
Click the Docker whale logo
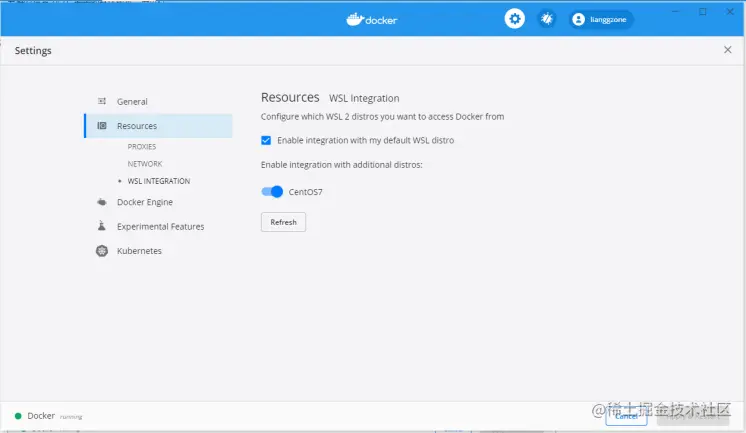click(x=372, y=20)
